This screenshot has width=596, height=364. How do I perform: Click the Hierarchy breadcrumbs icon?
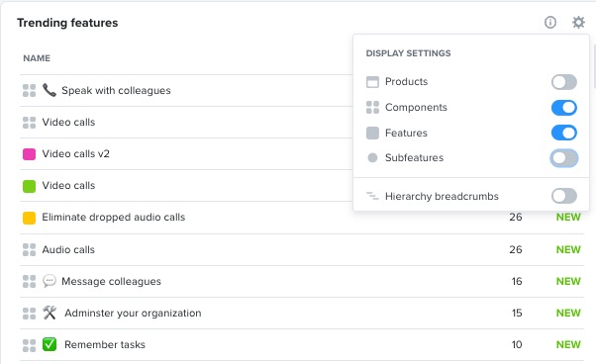pos(372,196)
